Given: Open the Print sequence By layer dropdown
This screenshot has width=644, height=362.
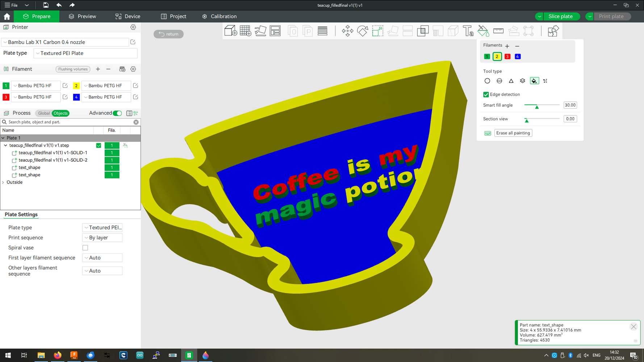Looking at the screenshot, I should click(x=102, y=238).
